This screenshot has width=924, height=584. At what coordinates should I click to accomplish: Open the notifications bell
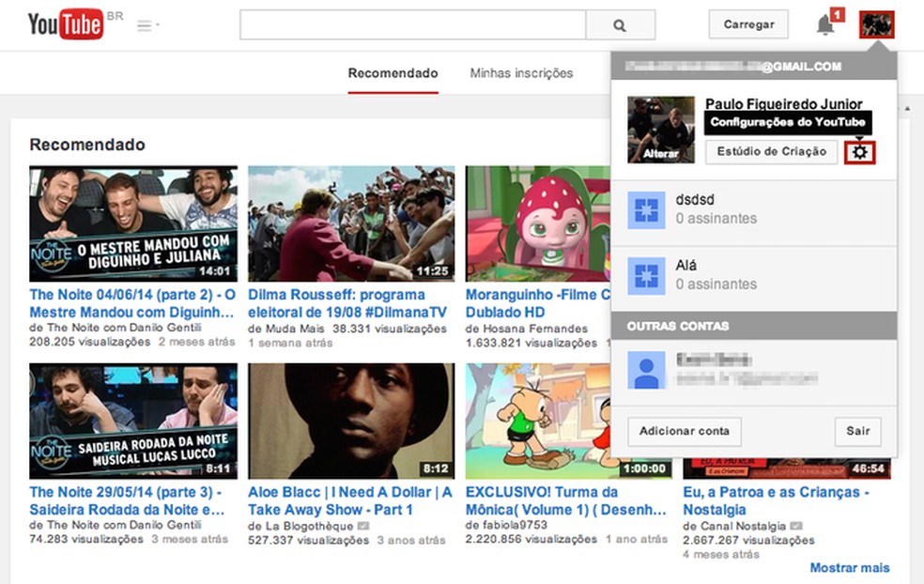825,25
